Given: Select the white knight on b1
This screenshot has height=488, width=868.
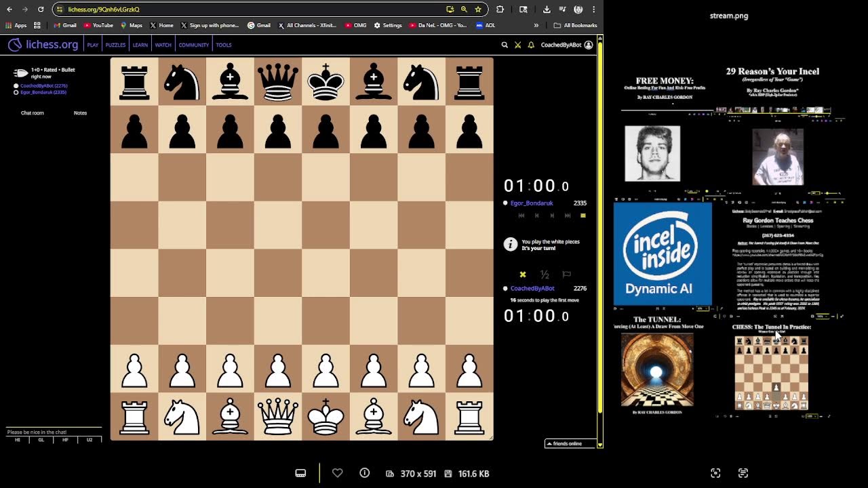Looking at the screenshot, I should tap(182, 417).
